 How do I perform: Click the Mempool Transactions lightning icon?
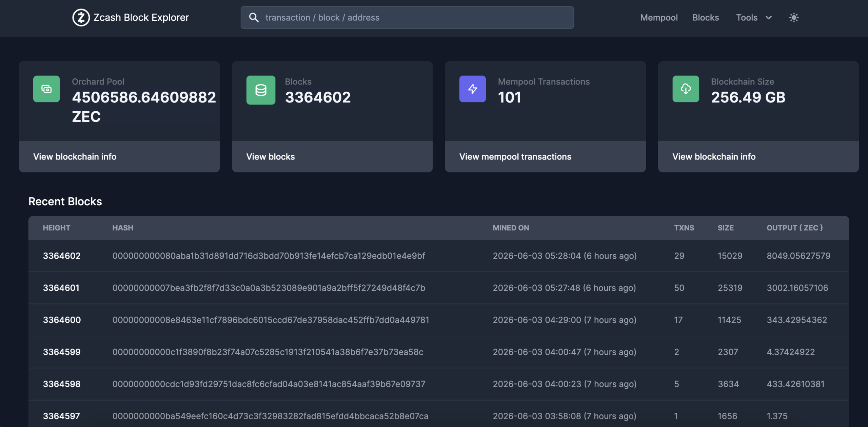coord(473,89)
